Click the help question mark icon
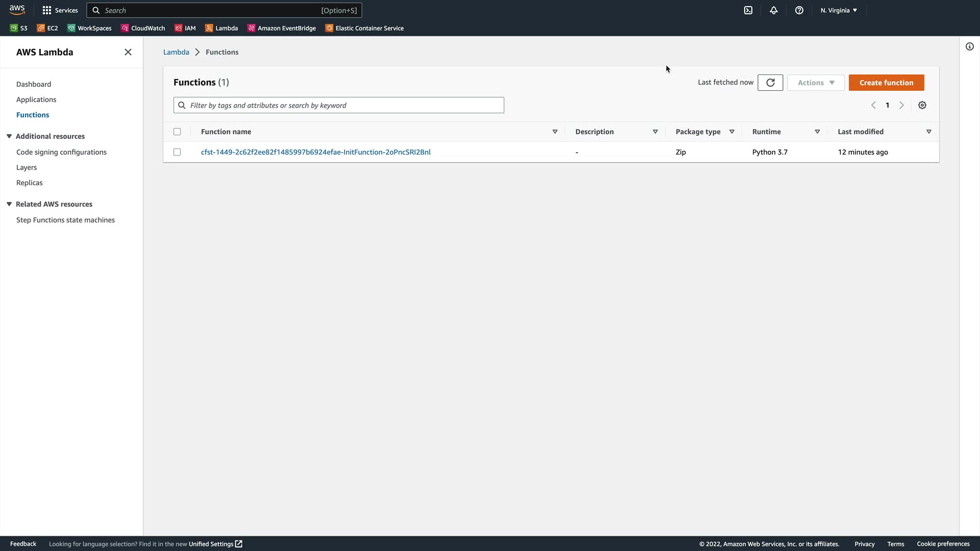The image size is (980, 551). click(x=799, y=10)
